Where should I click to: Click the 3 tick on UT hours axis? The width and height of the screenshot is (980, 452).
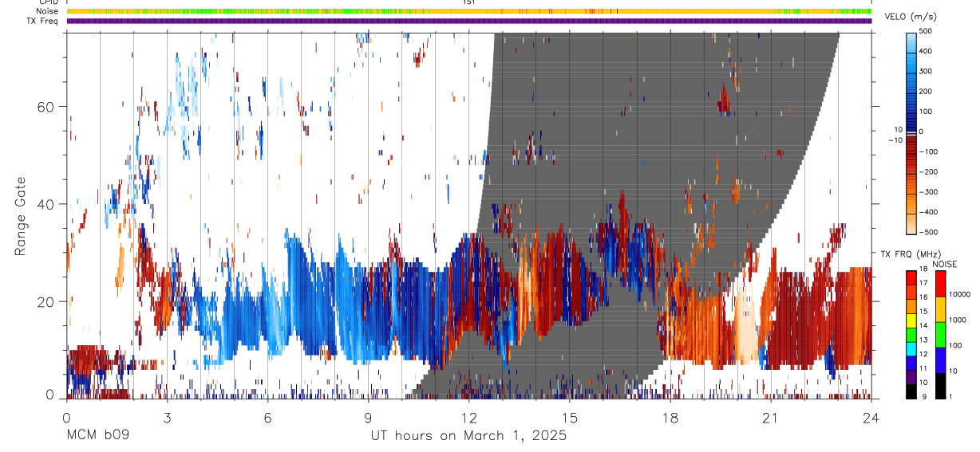[167, 417]
